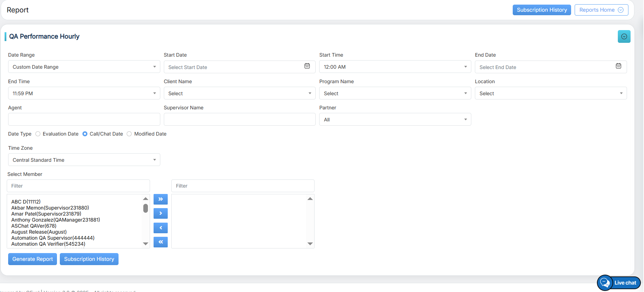Select Akbar Memon from the member list
Screen dimensions: 644x292
[50, 208]
